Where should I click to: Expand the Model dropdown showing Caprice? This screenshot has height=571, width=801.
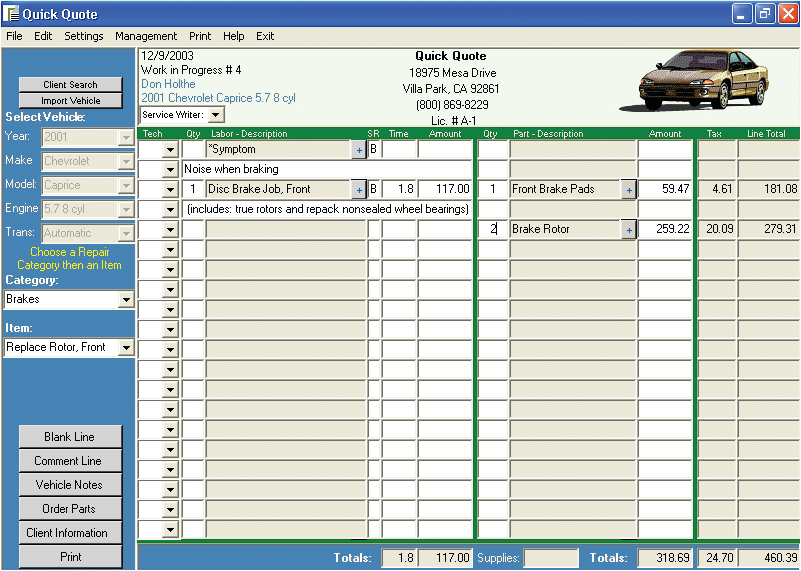click(126, 185)
